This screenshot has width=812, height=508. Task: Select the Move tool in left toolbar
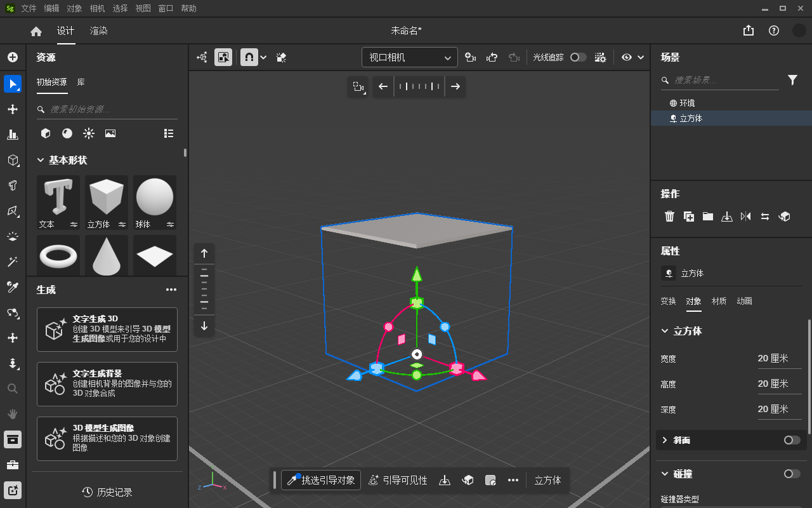tap(13, 109)
